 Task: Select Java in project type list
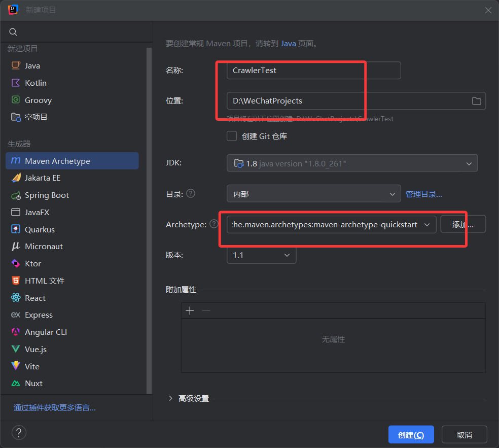[72, 65]
